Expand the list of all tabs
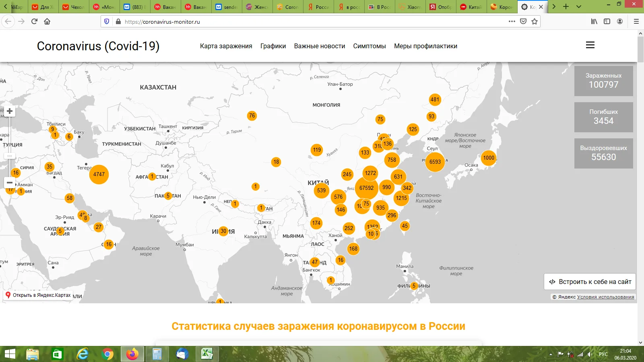This screenshot has height=362, width=644. [579, 7]
